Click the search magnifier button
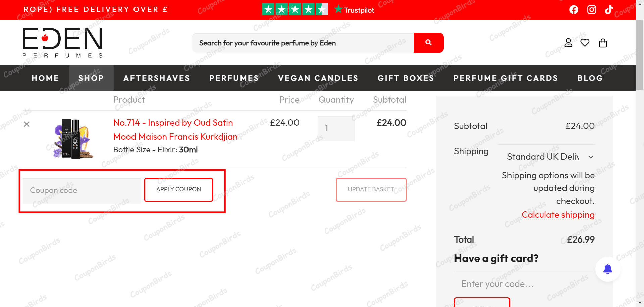Image resolution: width=644 pixels, height=307 pixels. (428, 43)
